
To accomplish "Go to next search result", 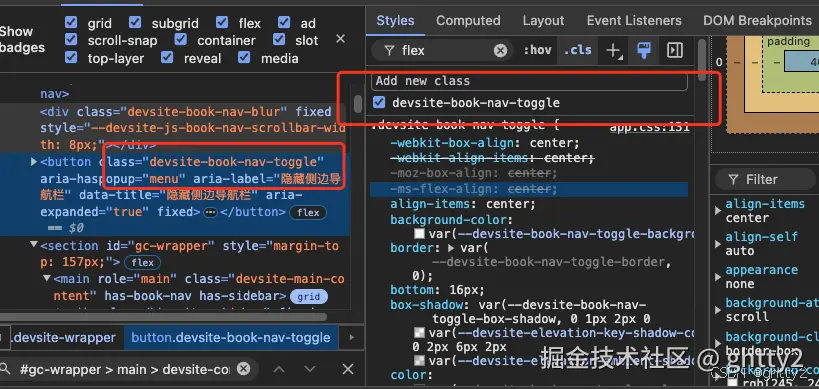I will [x=310, y=369].
